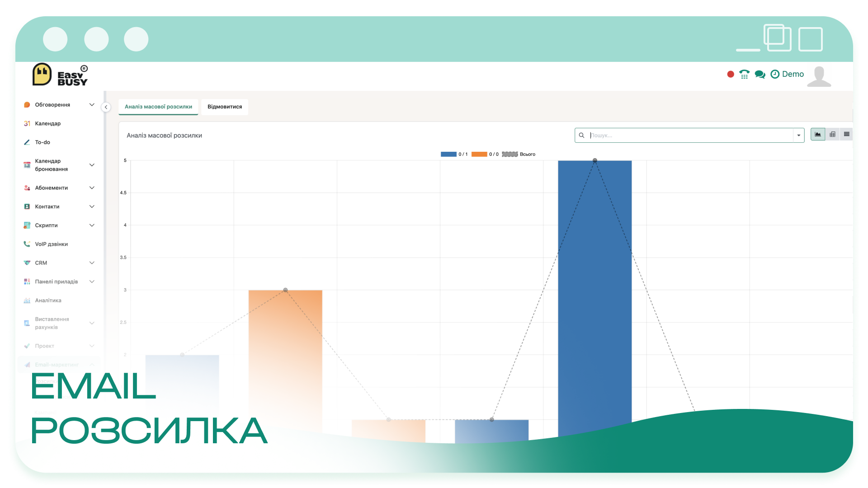Click the line point atop the orange bar
Screen dimensions: 868x488
click(285, 290)
